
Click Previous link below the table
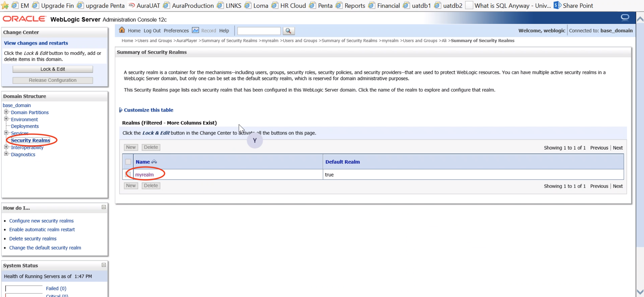(599, 186)
